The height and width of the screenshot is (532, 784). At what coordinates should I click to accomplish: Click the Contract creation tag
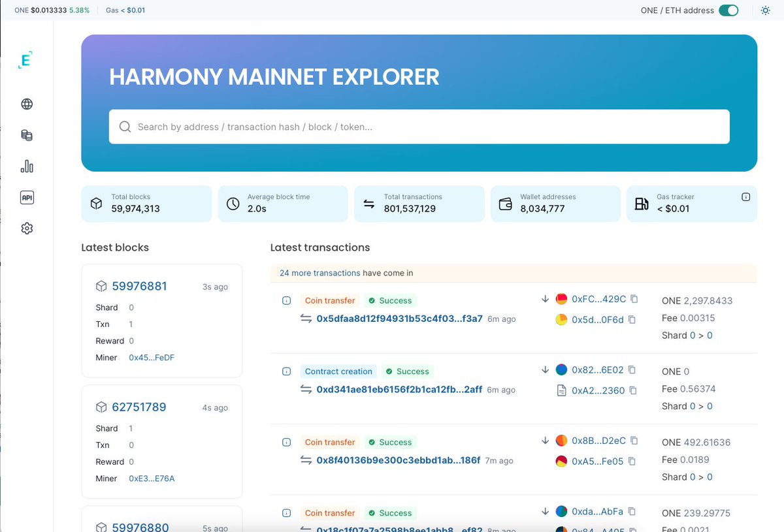pyautogui.click(x=338, y=371)
